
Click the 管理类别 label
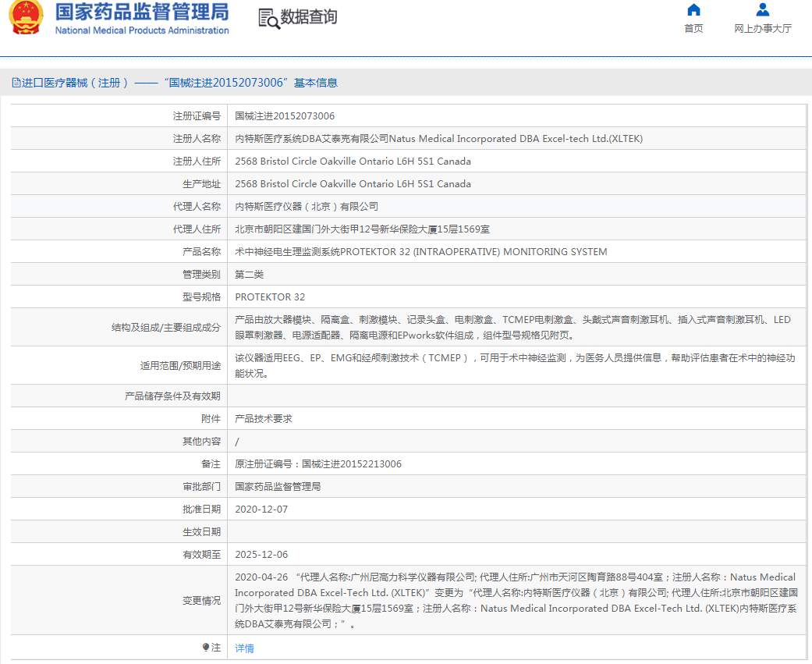click(201, 275)
